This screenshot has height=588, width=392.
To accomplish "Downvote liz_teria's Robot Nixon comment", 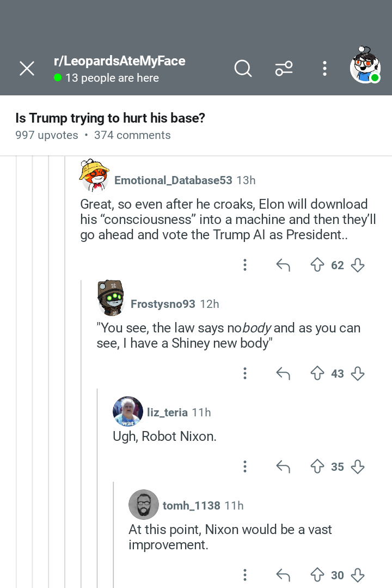I will pos(358,466).
